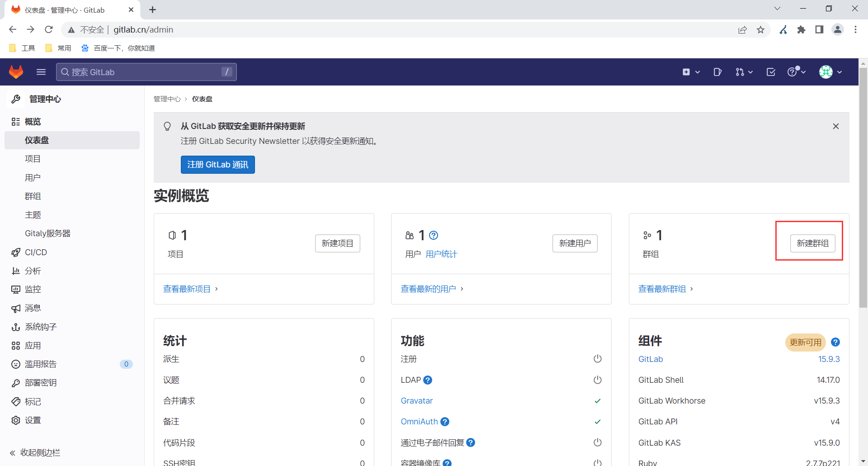Expand the browser tab search chevron
This screenshot has width=868, height=466.
(778, 9)
